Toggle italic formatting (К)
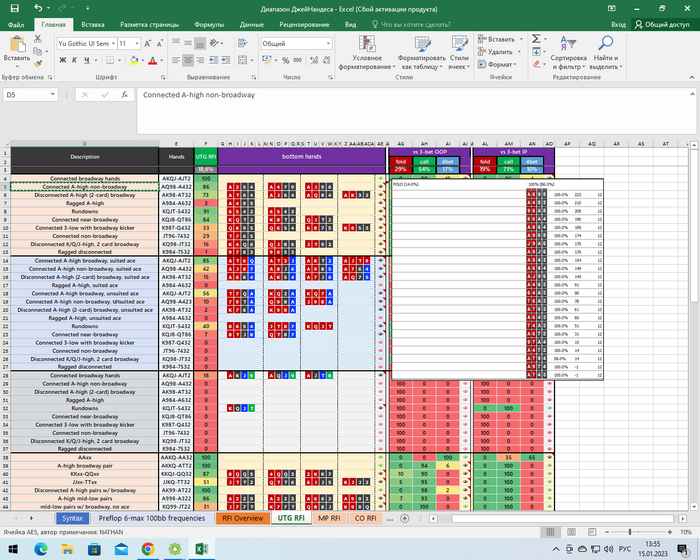This screenshot has width=700, height=560. click(75, 60)
